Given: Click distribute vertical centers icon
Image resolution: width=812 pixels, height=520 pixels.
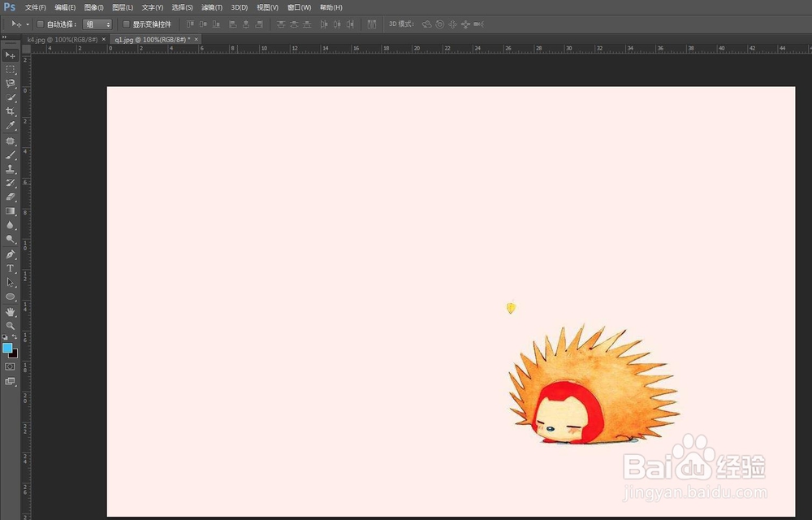Looking at the screenshot, I should 294,24.
